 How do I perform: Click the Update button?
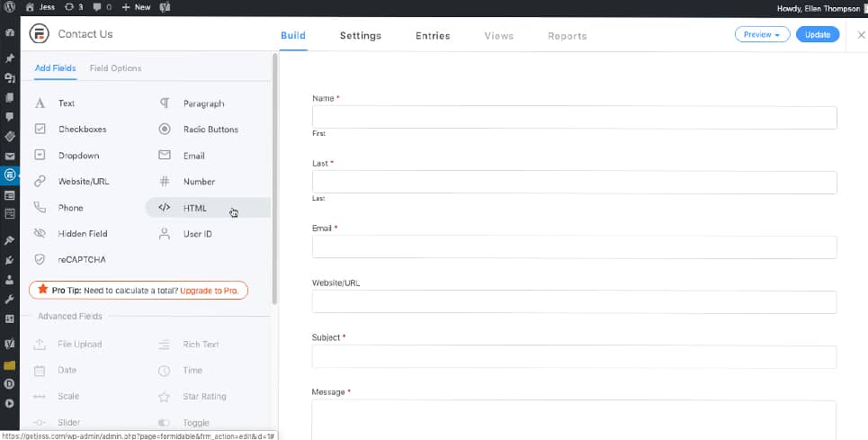click(818, 34)
